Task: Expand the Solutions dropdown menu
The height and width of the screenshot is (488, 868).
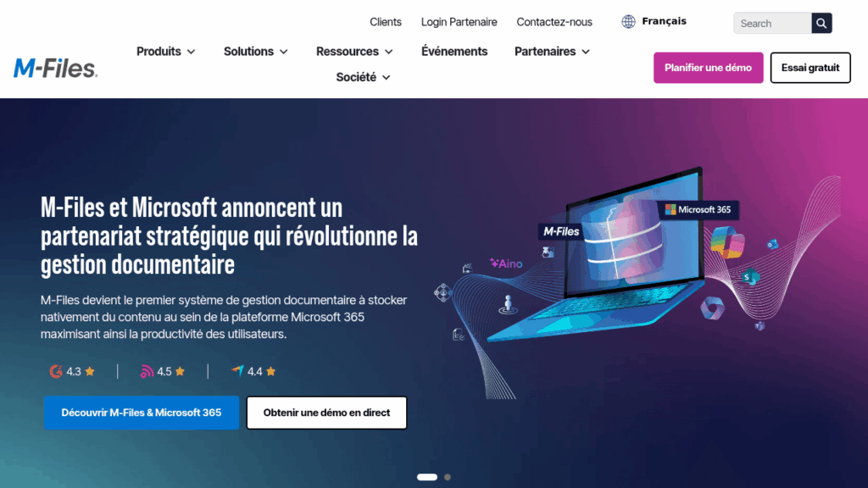Action: pyautogui.click(x=255, y=52)
